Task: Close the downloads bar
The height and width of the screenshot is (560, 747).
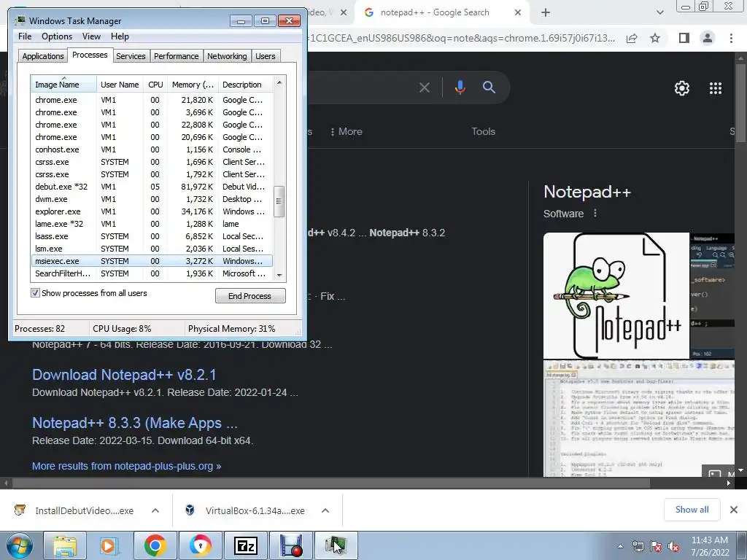Action: [734, 510]
